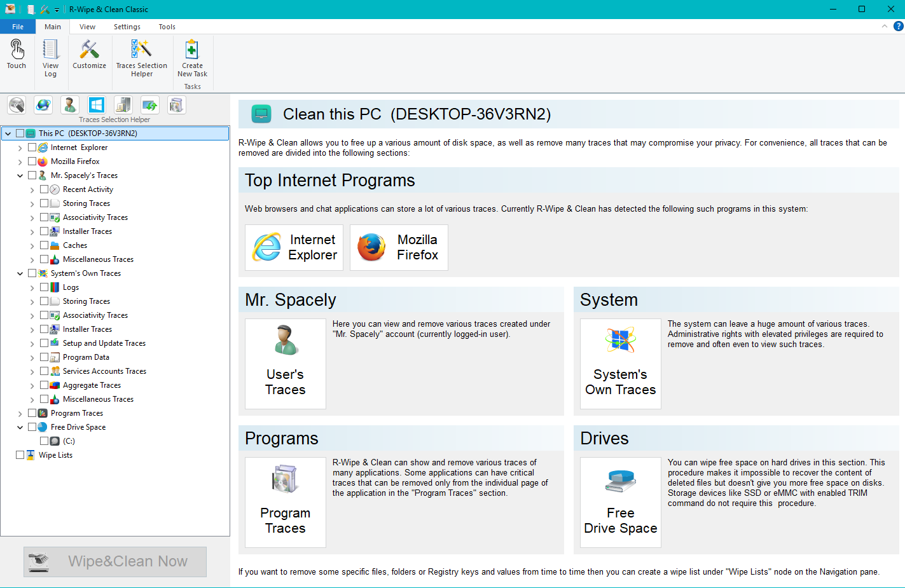Screen dimensions: 905x588
Task: Open the Mozilla Firefox tile
Action: click(x=399, y=247)
